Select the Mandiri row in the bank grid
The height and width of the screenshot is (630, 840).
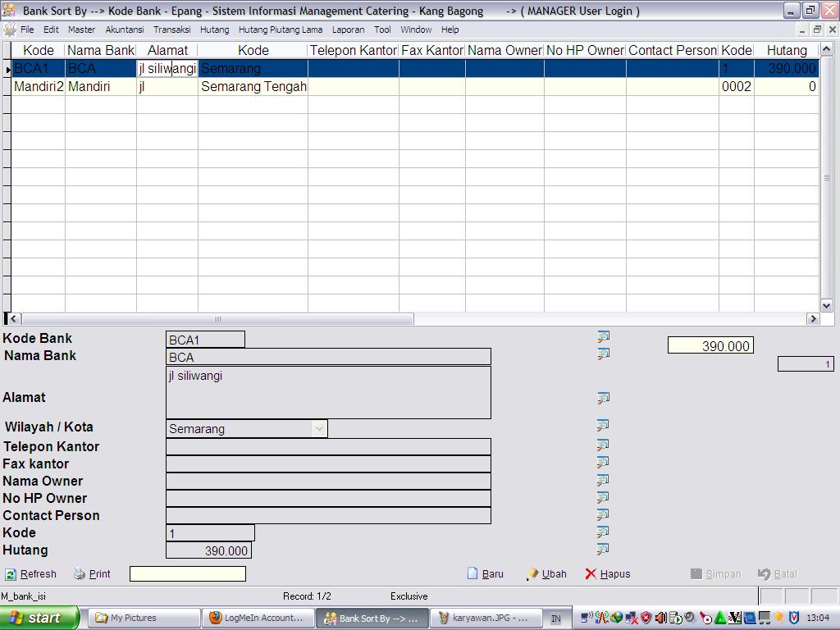coord(89,86)
